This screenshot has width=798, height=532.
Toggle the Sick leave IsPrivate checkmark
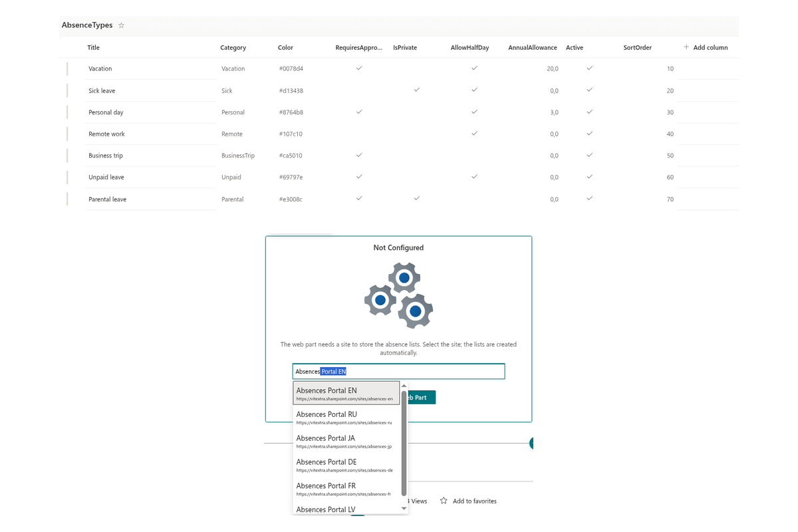tap(417, 90)
